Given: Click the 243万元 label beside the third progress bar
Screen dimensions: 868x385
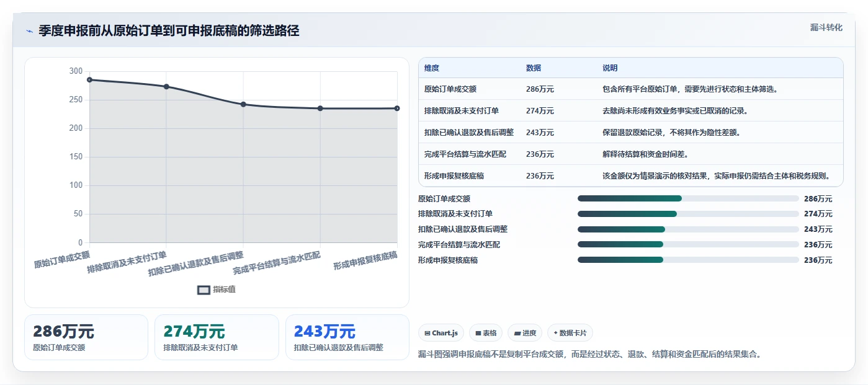Looking at the screenshot, I should 818,229.
